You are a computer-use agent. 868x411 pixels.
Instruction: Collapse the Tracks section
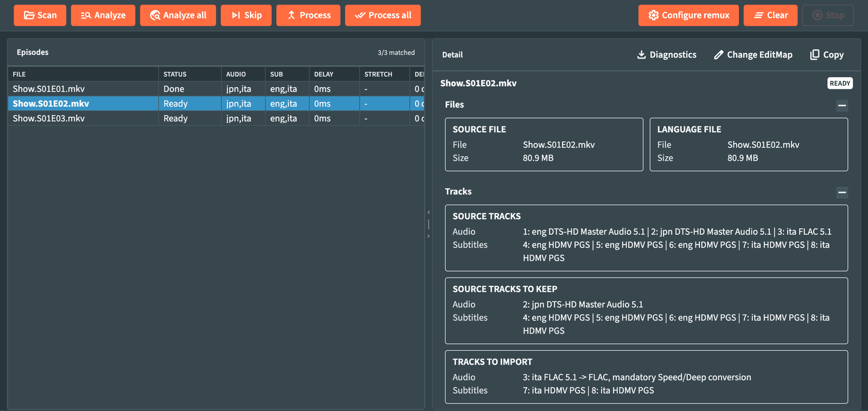(842, 192)
